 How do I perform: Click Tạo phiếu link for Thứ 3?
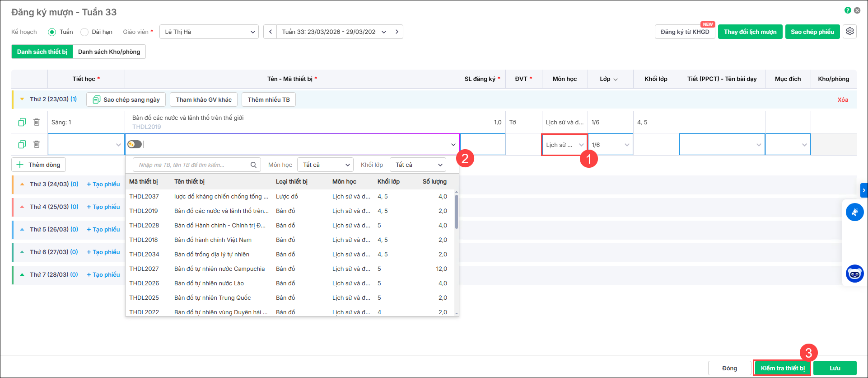point(103,184)
